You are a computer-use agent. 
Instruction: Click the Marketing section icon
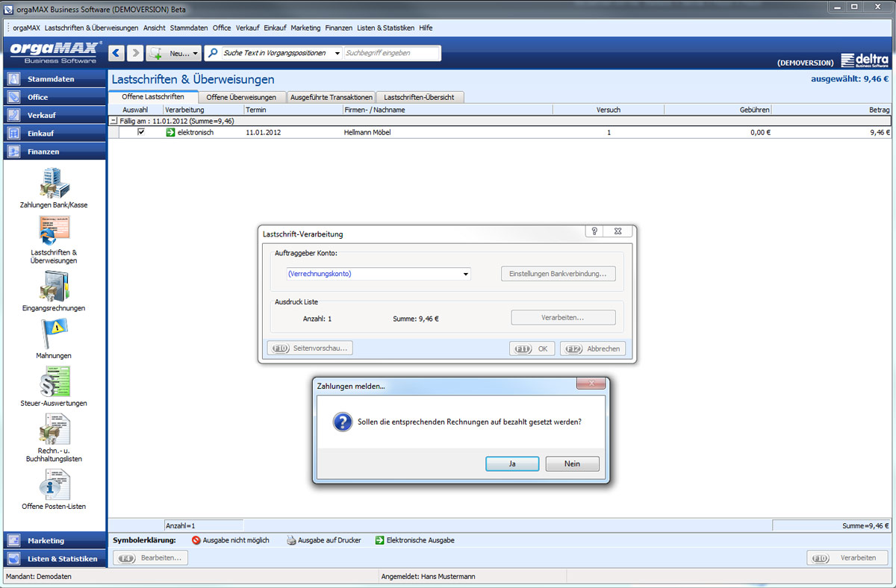tap(13, 540)
